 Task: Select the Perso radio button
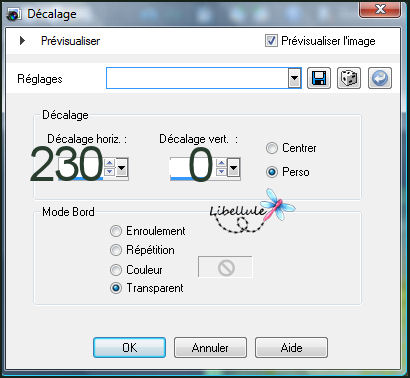click(x=272, y=172)
